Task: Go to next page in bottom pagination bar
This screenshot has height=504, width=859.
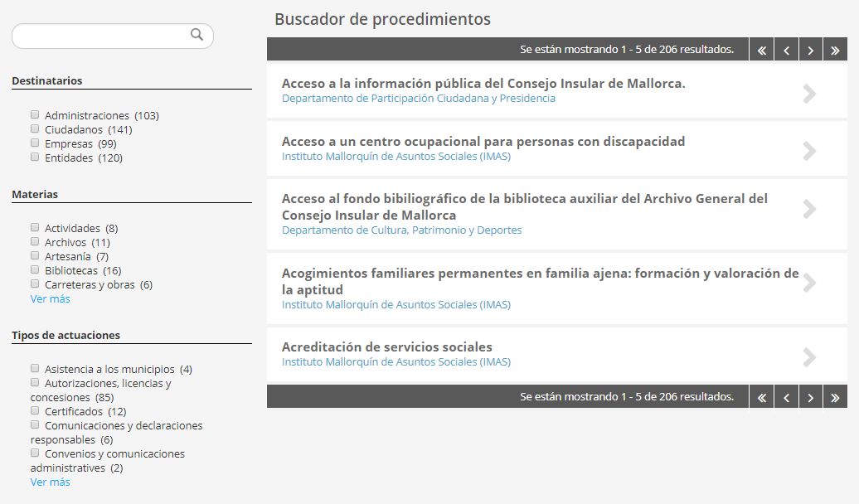Action: 810,398
